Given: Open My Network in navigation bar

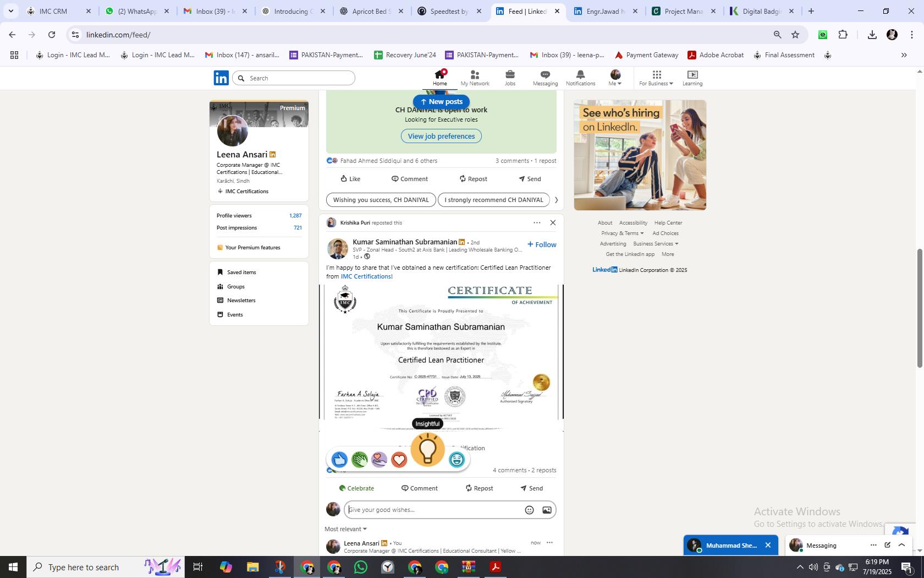Looking at the screenshot, I should [x=475, y=78].
